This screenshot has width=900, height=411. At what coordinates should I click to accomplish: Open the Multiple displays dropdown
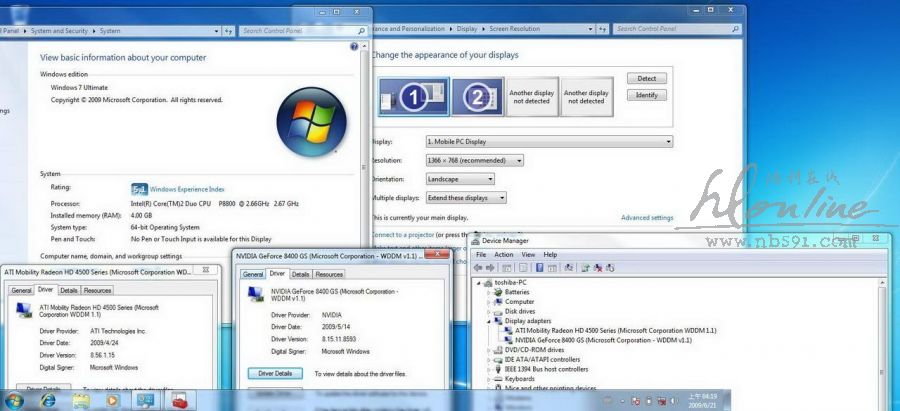point(465,198)
